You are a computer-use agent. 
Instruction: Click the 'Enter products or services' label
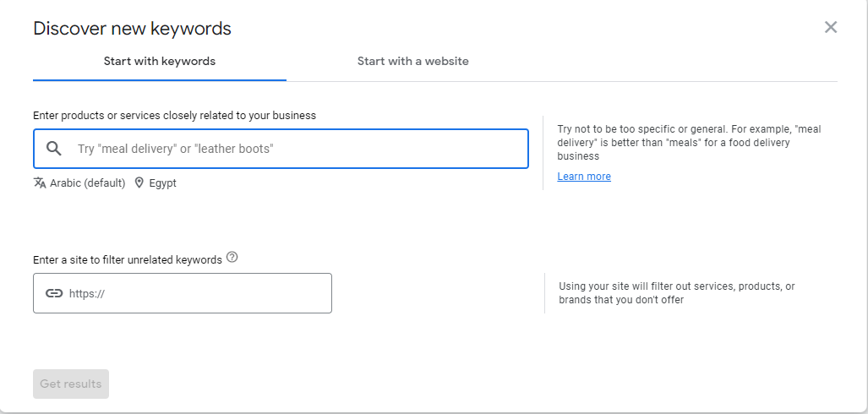(x=174, y=115)
